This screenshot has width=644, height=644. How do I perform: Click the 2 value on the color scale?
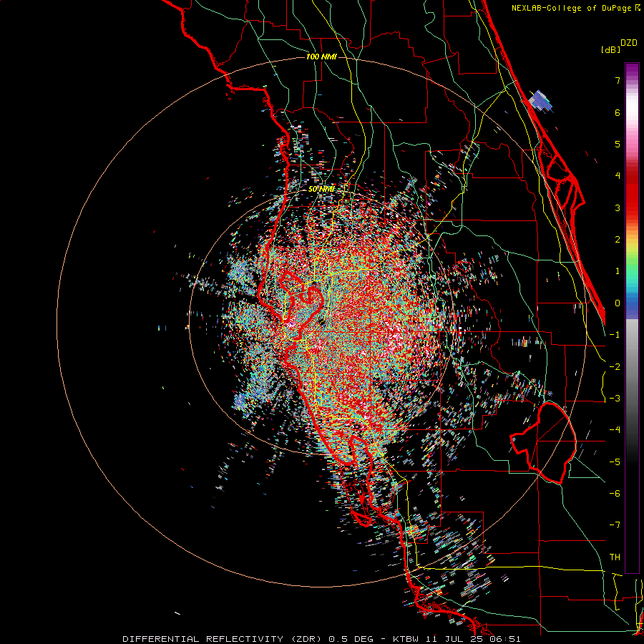[618, 240]
